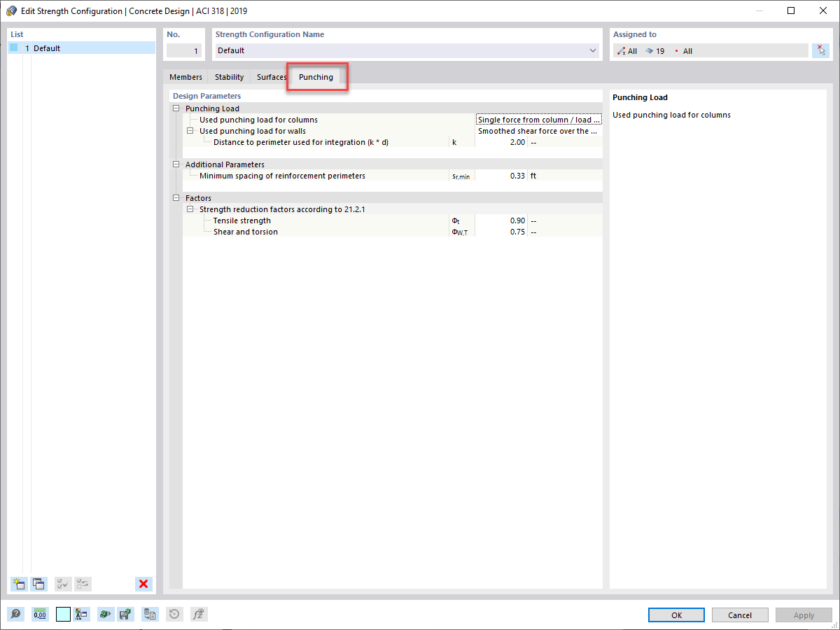The width and height of the screenshot is (840, 630).
Task: Click the Assigned to surfaces field
Action: tap(710, 51)
